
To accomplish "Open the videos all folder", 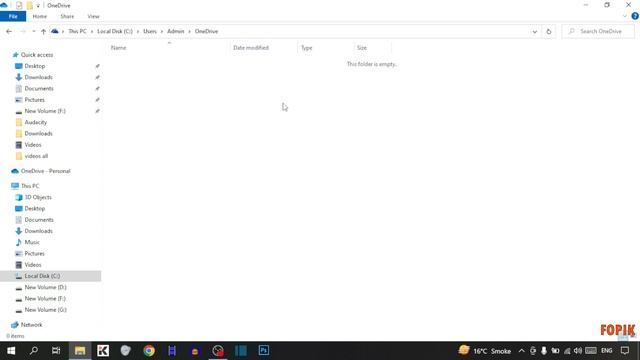I will (x=36, y=156).
